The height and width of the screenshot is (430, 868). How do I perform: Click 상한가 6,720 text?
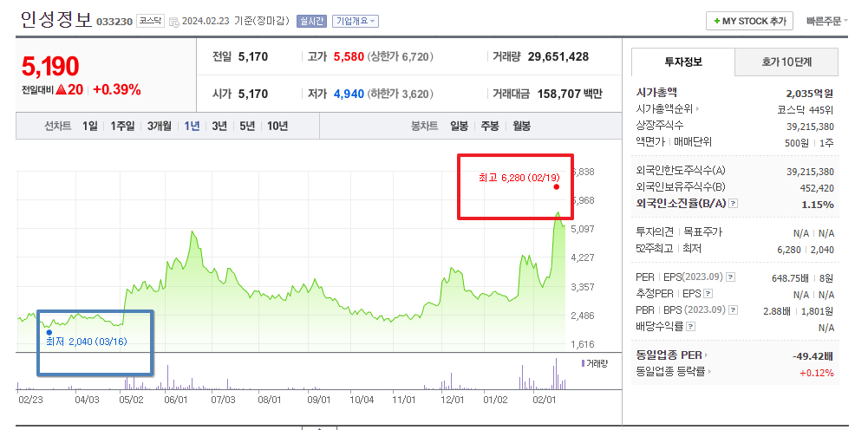[x=401, y=56]
